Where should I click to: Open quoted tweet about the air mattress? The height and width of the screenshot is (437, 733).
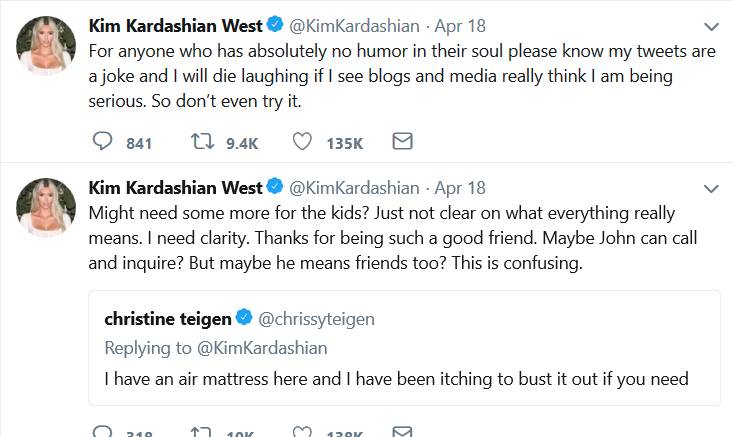tap(400, 379)
